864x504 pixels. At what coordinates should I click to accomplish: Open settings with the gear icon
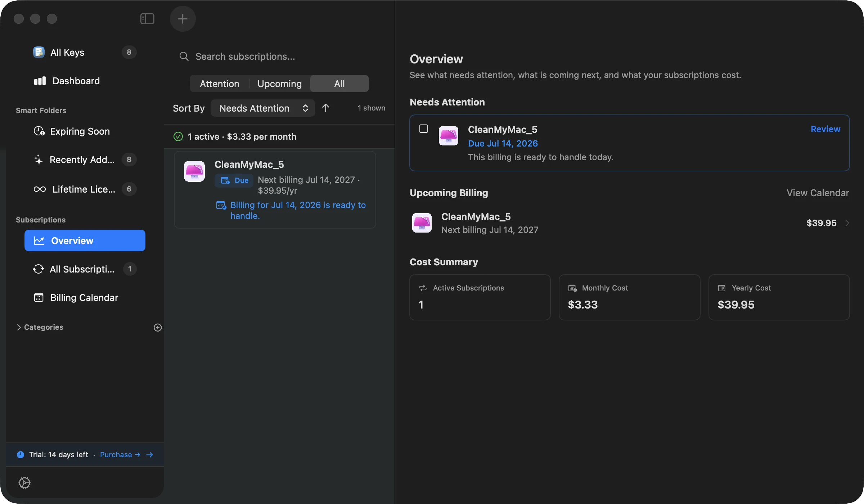pyautogui.click(x=24, y=483)
